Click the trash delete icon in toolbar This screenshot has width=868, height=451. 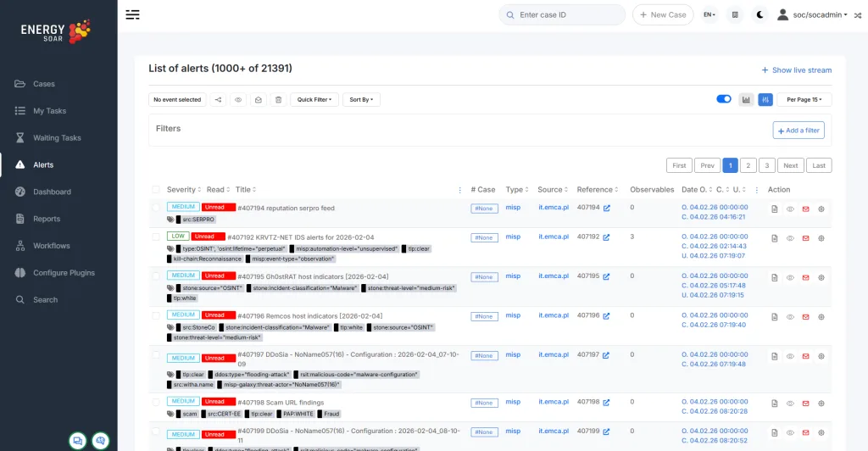coord(278,100)
